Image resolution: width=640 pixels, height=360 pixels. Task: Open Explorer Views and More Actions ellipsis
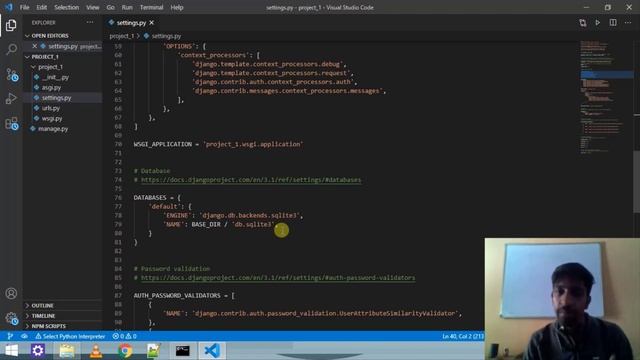click(90, 22)
